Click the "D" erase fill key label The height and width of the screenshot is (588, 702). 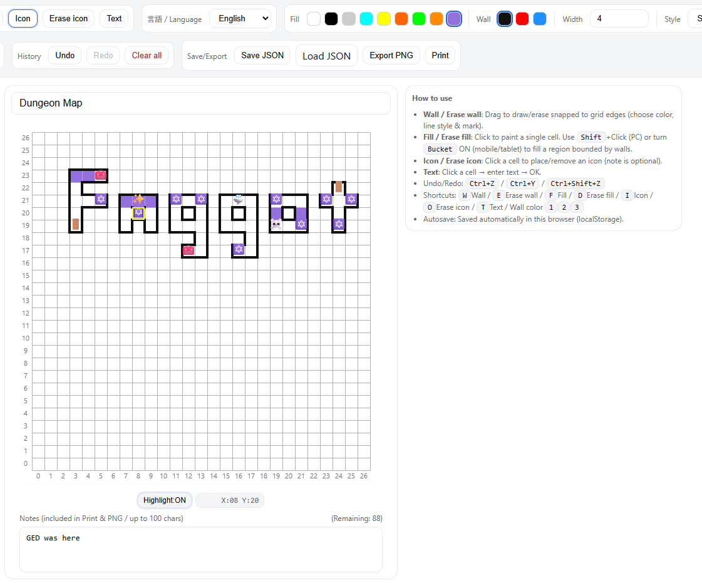(x=580, y=195)
